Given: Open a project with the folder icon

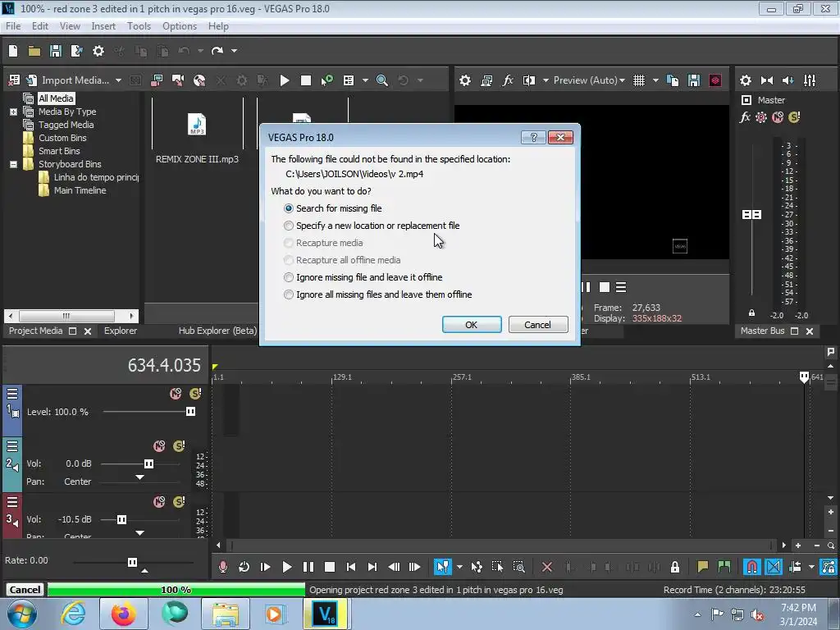Looking at the screenshot, I should coord(34,51).
